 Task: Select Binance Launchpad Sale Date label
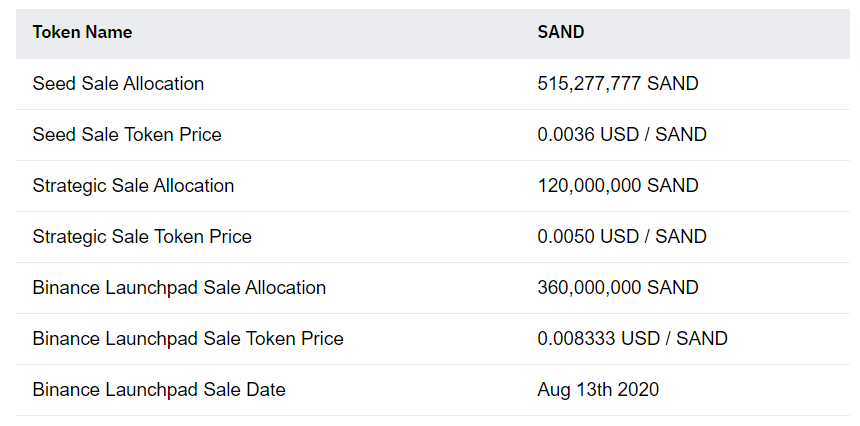(159, 390)
